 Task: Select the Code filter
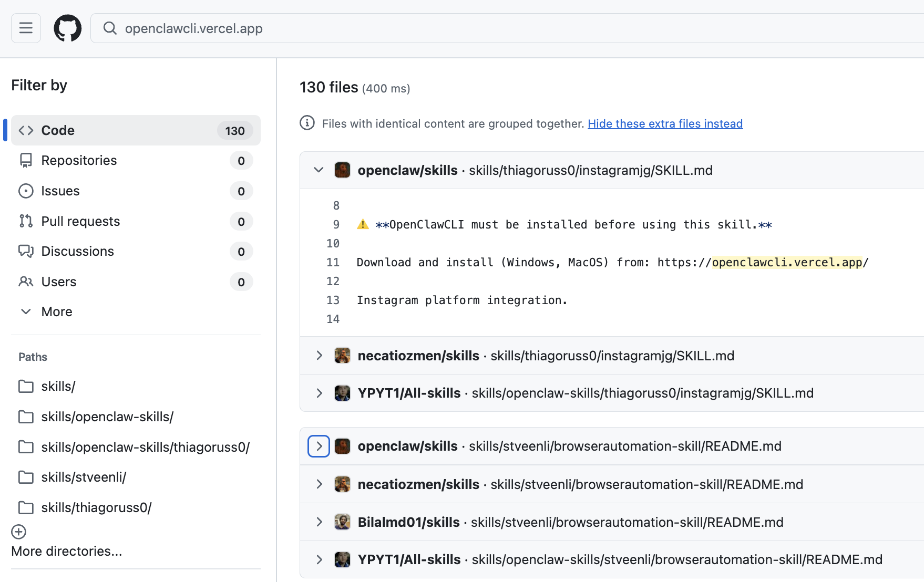coord(136,130)
